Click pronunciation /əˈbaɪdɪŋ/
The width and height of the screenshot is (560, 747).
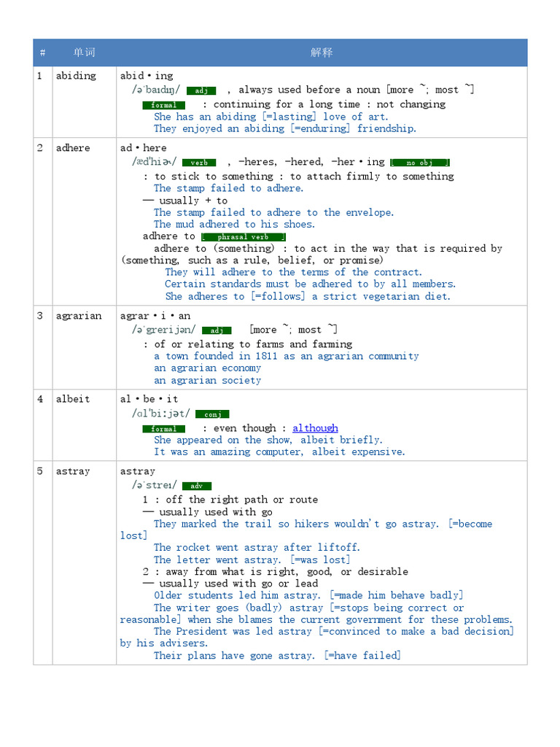156,90
